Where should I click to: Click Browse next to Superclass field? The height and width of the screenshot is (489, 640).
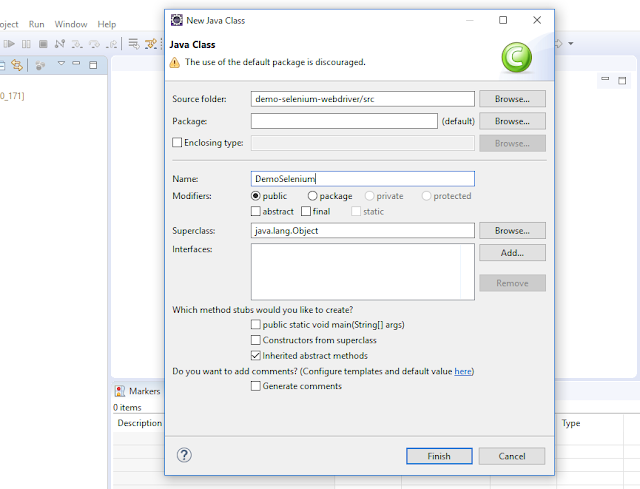coord(512,231)
